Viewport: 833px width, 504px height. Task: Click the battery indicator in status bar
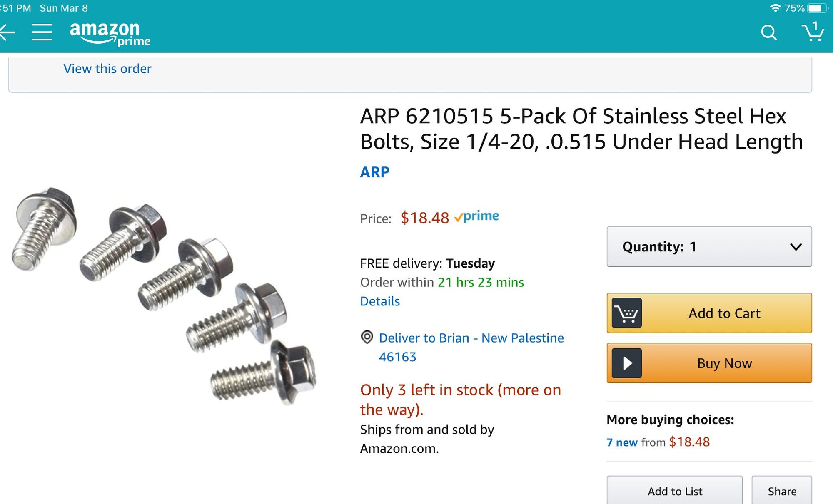(x=817, y=7)
